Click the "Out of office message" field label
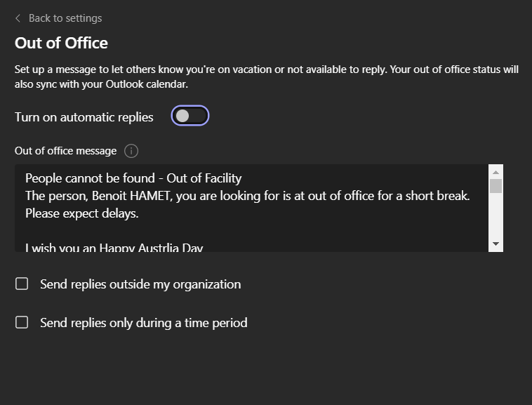Screen dimensions: 532x405 (66, 151)
